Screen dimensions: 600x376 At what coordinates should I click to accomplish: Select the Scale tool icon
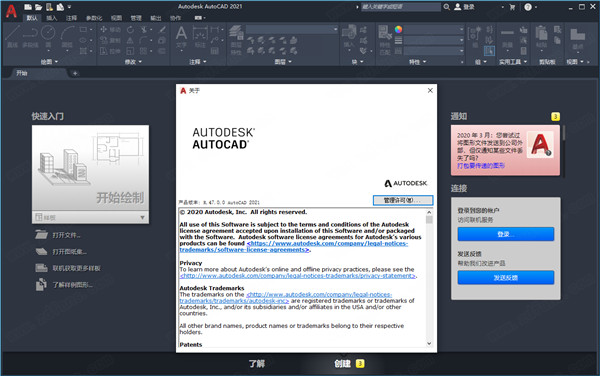click(x=130, y=51)
